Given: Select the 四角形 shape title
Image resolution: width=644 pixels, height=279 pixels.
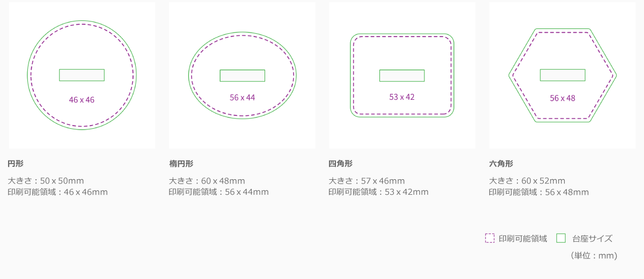Looking at the screenshot, I should click(x=340, y=164).
